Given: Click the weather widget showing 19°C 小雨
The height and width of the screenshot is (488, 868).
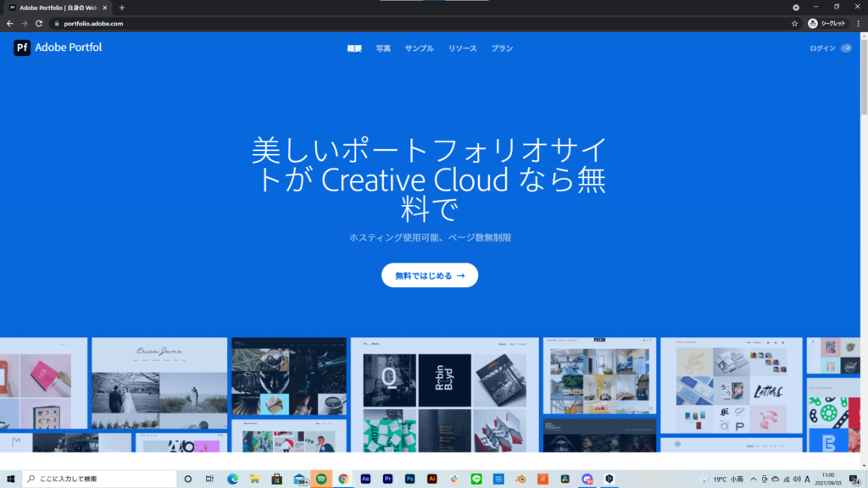Looking at the screenshot, I should [x=722, y=480].
